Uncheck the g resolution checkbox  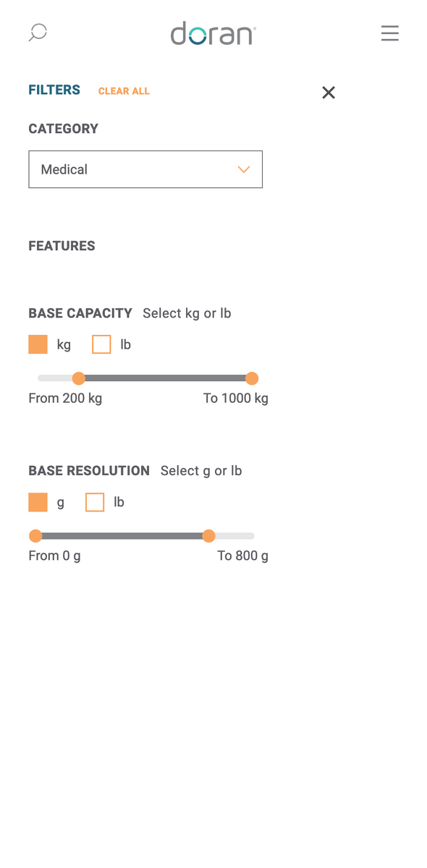(x=38, y=502)
